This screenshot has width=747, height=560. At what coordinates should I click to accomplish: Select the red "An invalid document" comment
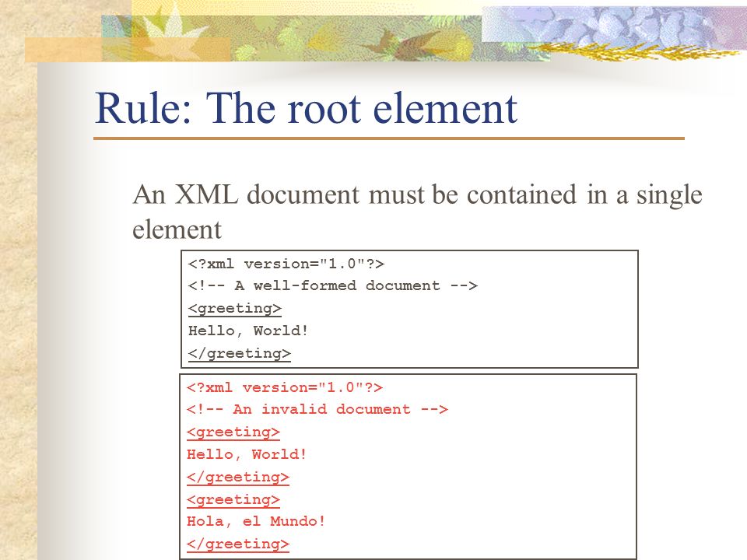pyautogui.click(x=317, y=410)
